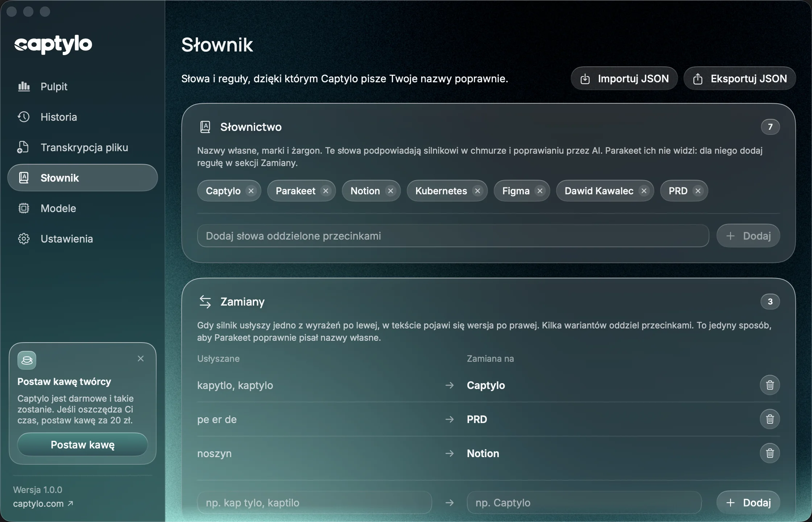Click the Zamiana na column header
The width and height of the screenshot is (812, 522).
[x=490, y=359]
